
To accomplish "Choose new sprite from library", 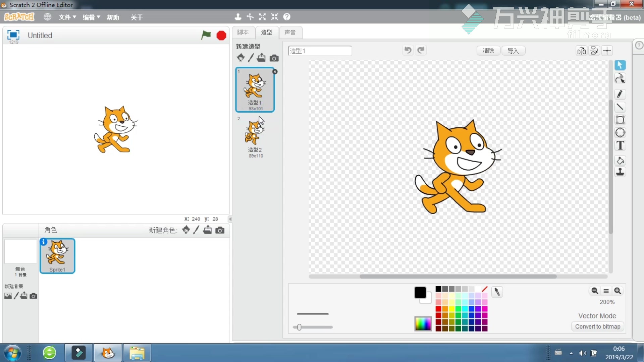I will 186,230.
